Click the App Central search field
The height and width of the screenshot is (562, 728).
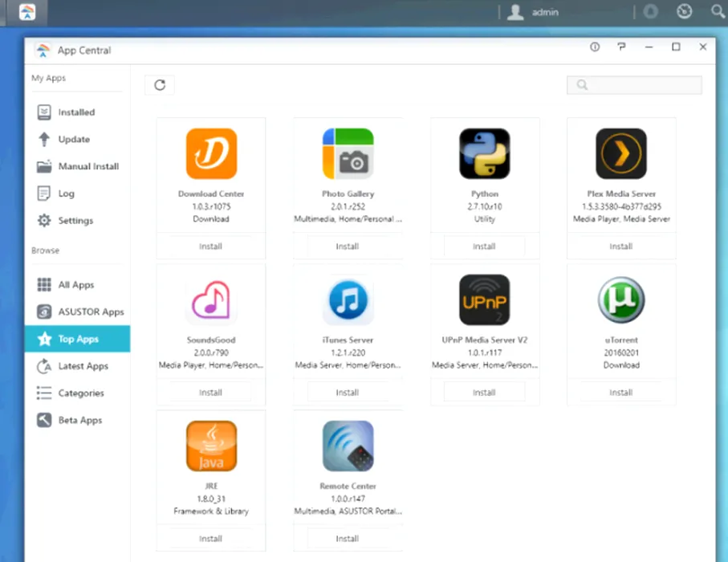pyautogui.click(x=634, y=85)
